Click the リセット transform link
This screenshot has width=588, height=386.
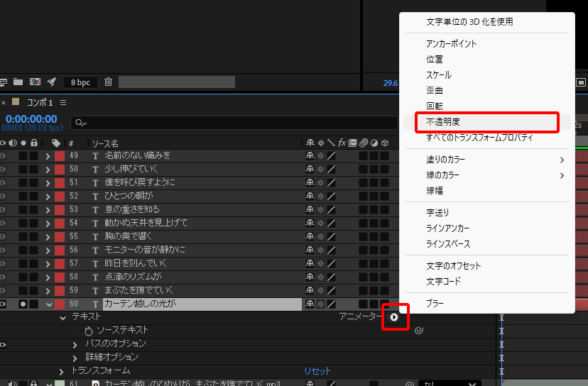317,371
